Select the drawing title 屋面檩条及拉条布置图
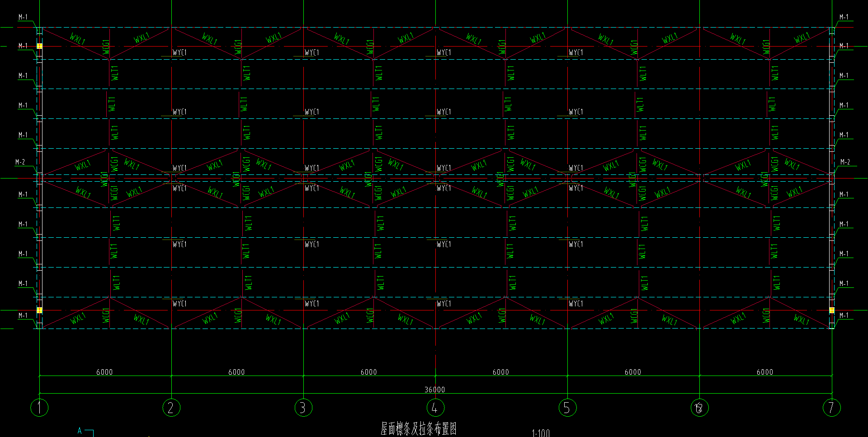This screenshot has width=868, height=437. tap(419, 429)
